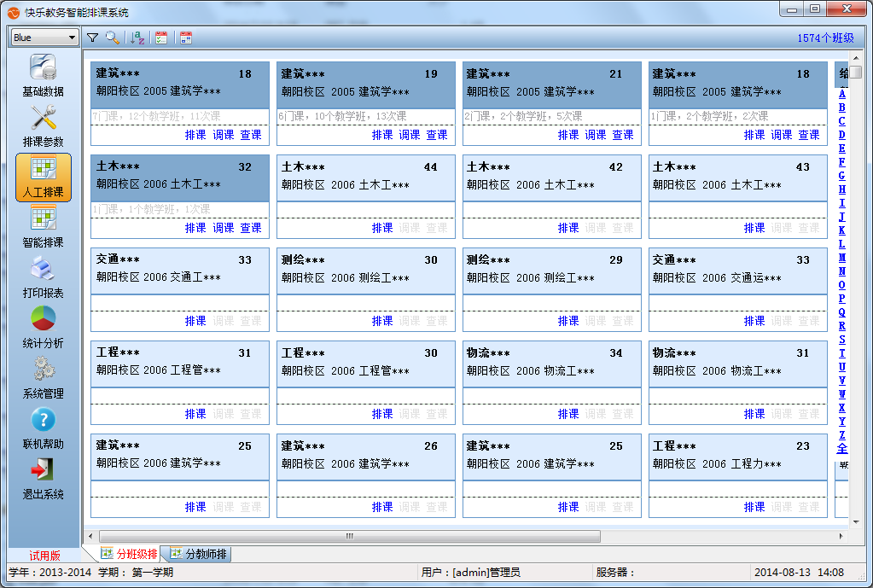Click letter M in the alphabet index
Image resolution: width=873 pixels, height=588 pixels.
(x=841, y=258)
